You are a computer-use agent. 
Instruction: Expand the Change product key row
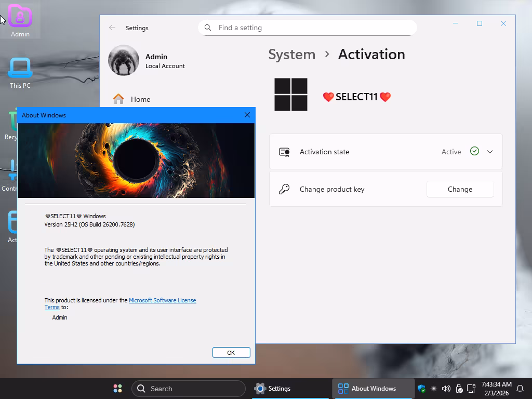(x=332, y=190)
